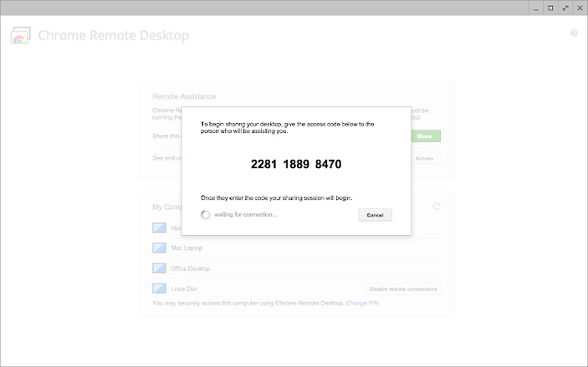Connect to the Mac Laptop entry
The image size is (588, 367).
click(187, 248)
